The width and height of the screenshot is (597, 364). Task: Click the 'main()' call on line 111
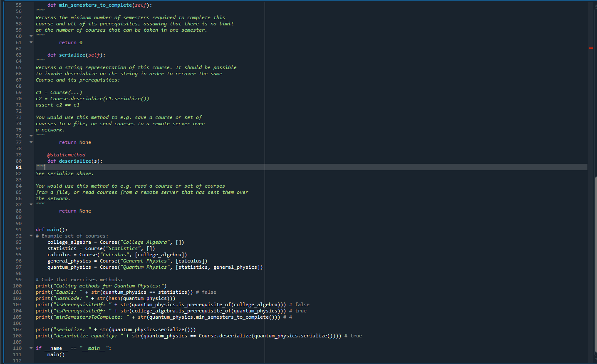tap(56, 354)
